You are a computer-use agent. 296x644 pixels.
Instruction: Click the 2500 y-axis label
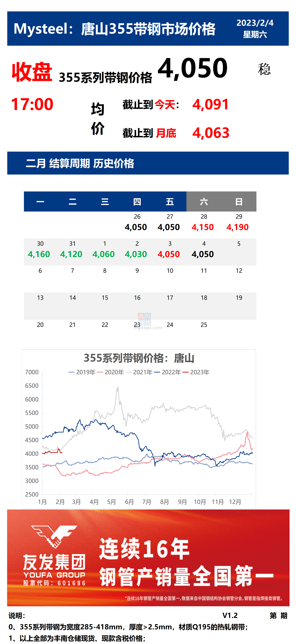(32, 495)
